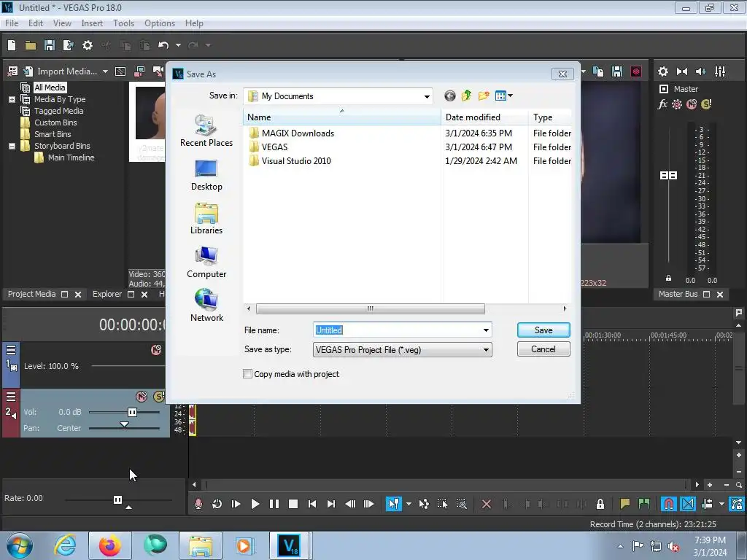Open the File menu
The image size is (747, 560).
(x=12, y=23)
